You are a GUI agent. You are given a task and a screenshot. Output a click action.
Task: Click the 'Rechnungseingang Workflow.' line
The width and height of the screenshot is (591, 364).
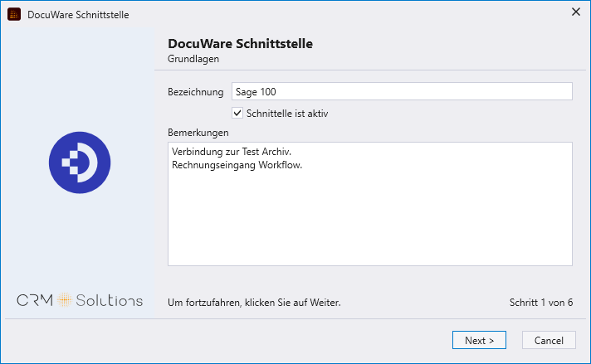click(x=237, y=165)
